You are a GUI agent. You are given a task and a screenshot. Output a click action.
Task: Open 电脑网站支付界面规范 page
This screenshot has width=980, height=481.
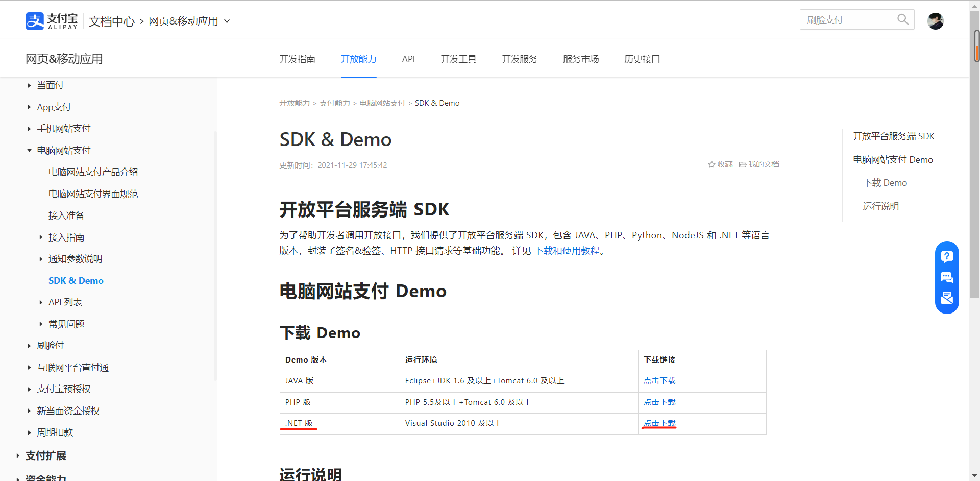(x=93, y=194)
